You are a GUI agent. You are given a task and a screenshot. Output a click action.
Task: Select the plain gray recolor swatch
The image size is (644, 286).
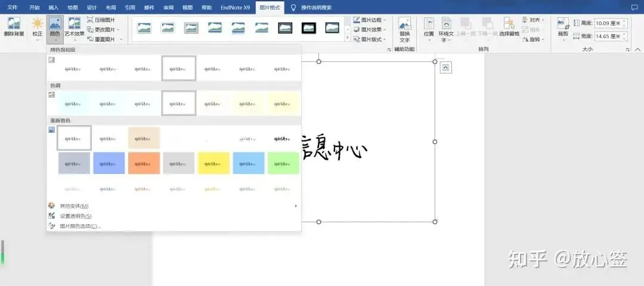coord(179,163)
